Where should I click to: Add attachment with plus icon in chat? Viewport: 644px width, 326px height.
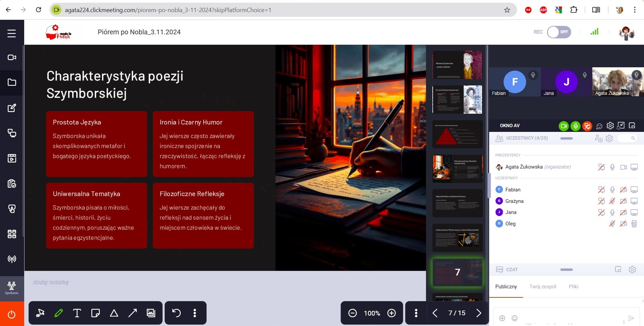[x=502, y=318]
